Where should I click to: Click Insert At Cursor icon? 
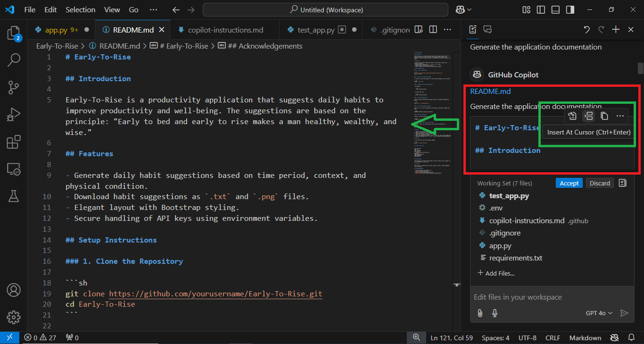[588, 116]
